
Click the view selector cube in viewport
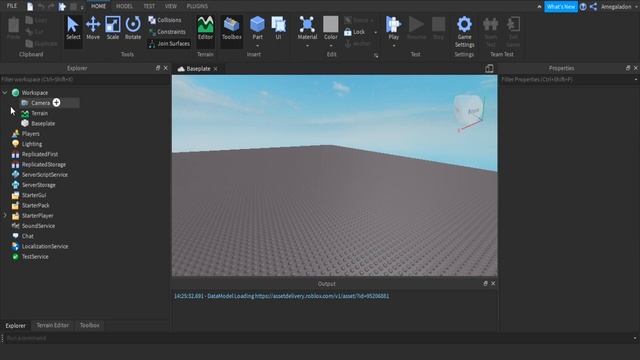tap(469, 110)
